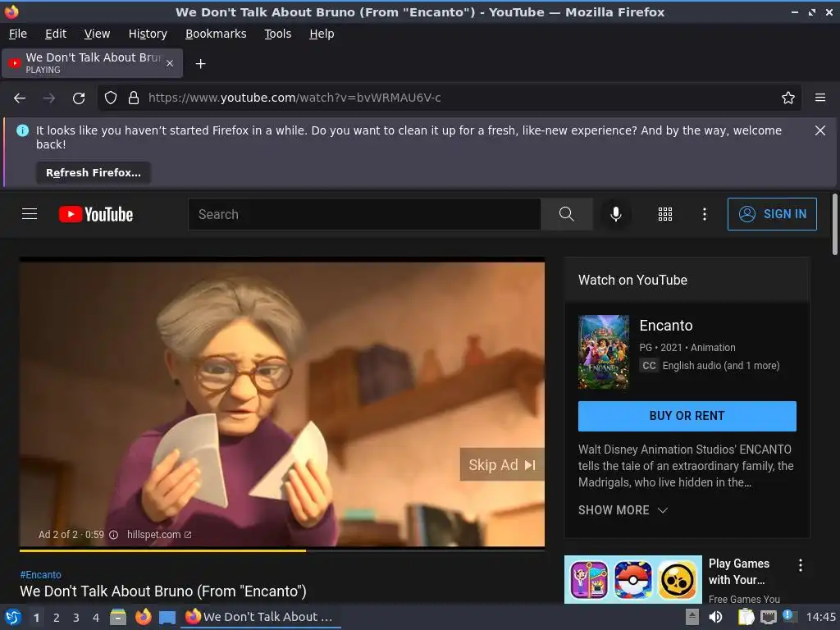The width and height of the screenshot is (840, 630).
Task: Click the Refresh Firefox button
Action: (x=94, y=173)
